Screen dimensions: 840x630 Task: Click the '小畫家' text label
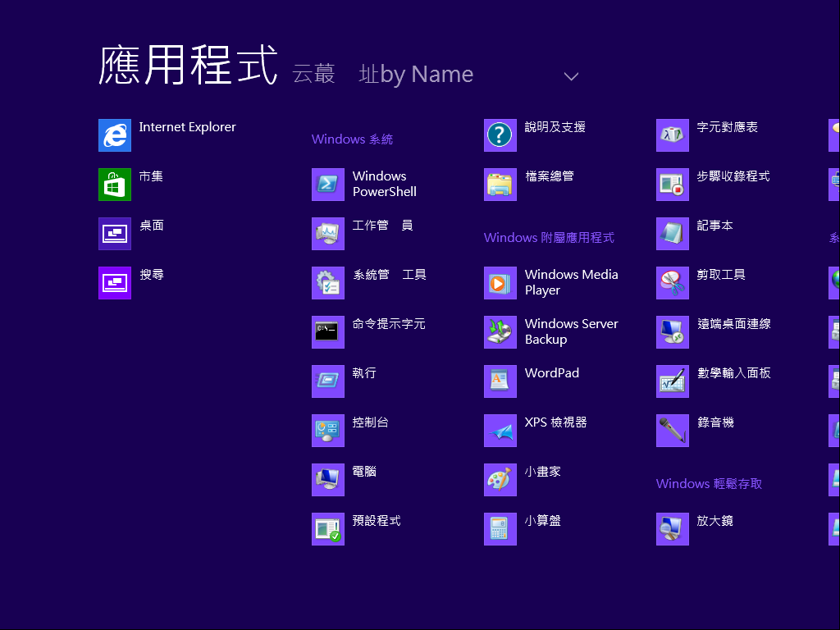(x=543, y=472)
